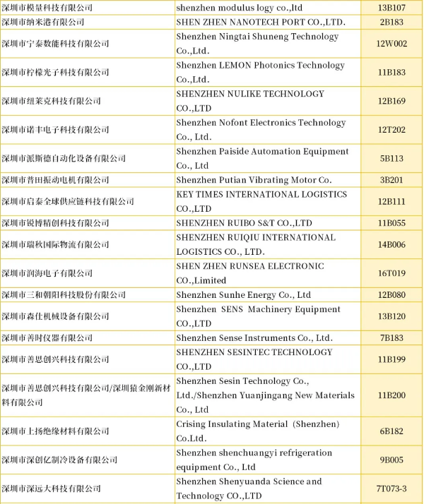The height and width of the screenshot is (504, 424).
Task: Click Chinese name 深圳市瑞秋国际物流有限公司
Action: [55, 245]
